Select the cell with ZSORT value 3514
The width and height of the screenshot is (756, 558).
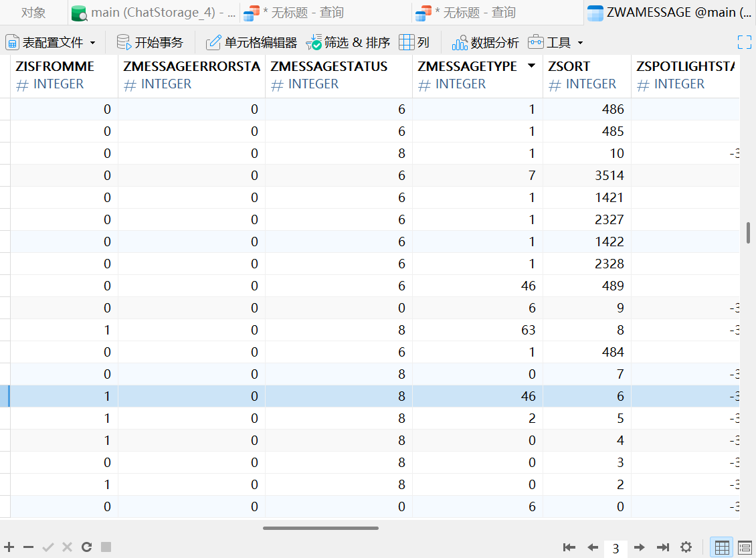[587, 175]
